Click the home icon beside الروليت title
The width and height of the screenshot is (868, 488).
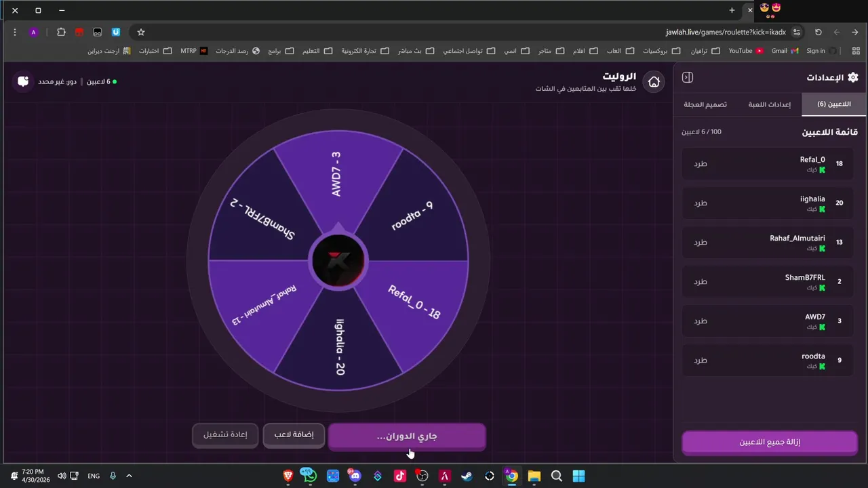(x=654, y=82)
